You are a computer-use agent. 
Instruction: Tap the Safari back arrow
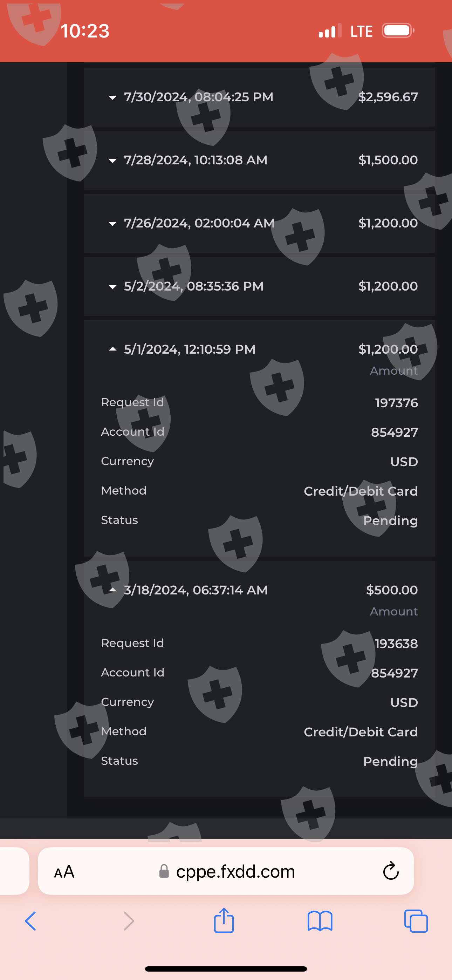pos(30,921)
